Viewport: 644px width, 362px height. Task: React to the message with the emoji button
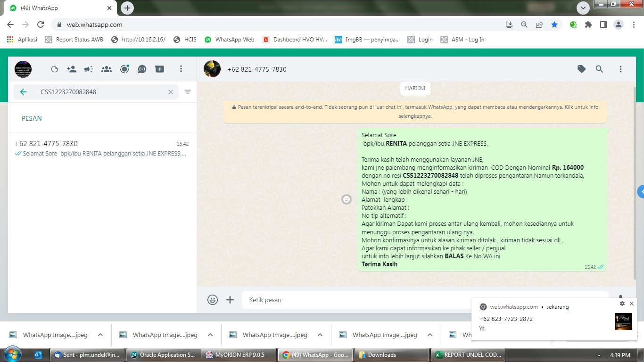(x=347, y=199)
